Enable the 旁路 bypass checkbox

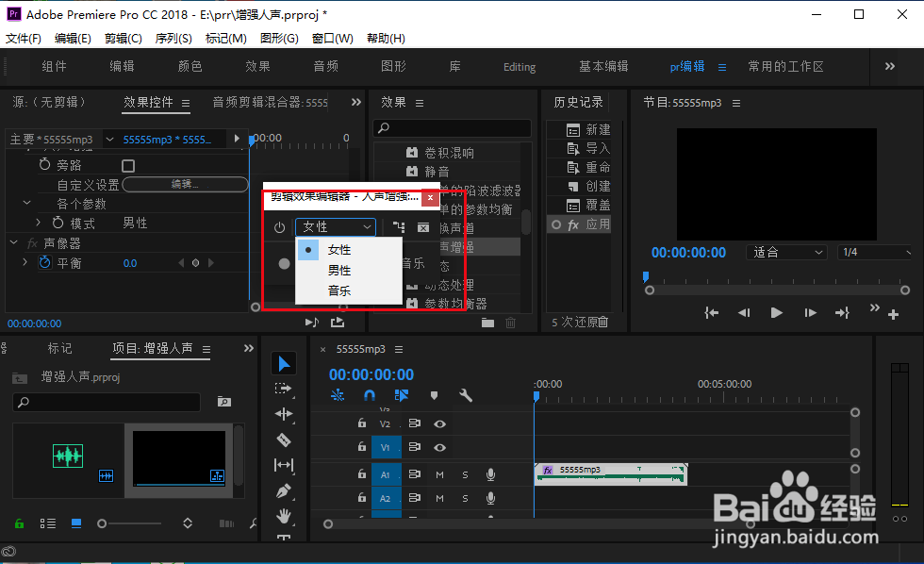(128, 166)
